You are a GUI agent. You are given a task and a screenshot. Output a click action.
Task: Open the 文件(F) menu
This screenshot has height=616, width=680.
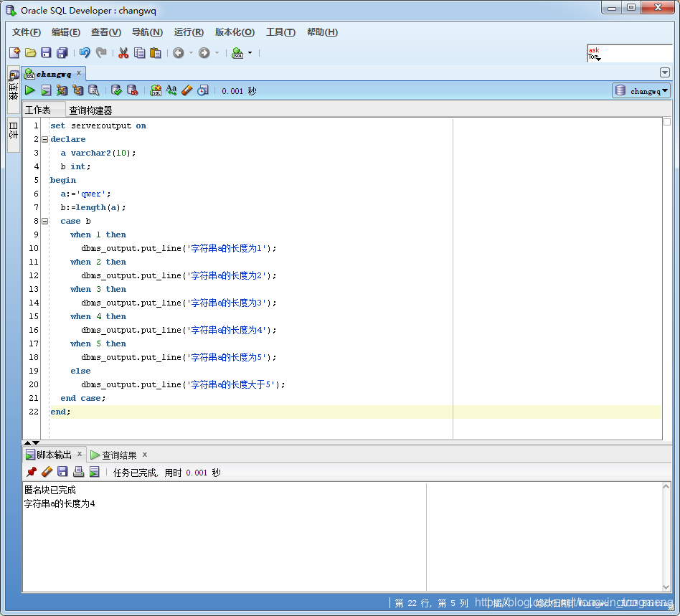[x=27, y=32]
